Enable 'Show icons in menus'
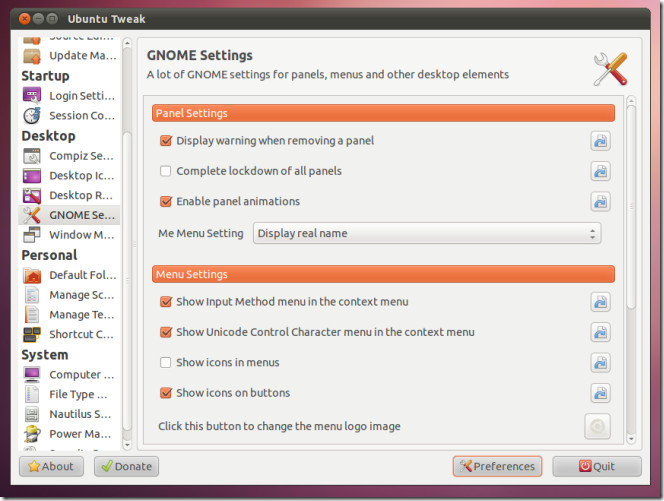This screenshot has height=501, width=664. (x=166, y=363)
